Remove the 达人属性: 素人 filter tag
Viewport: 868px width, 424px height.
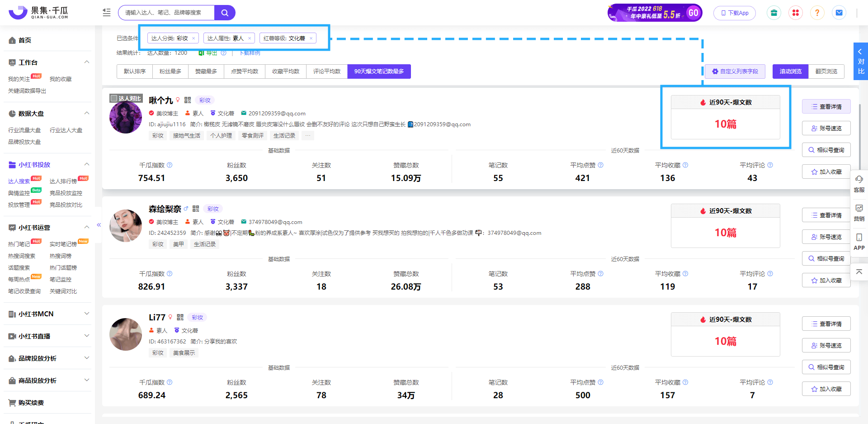[250, 38]
